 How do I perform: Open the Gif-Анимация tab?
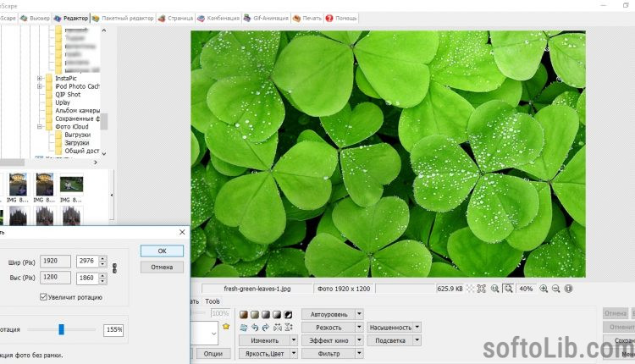(266, 19)
